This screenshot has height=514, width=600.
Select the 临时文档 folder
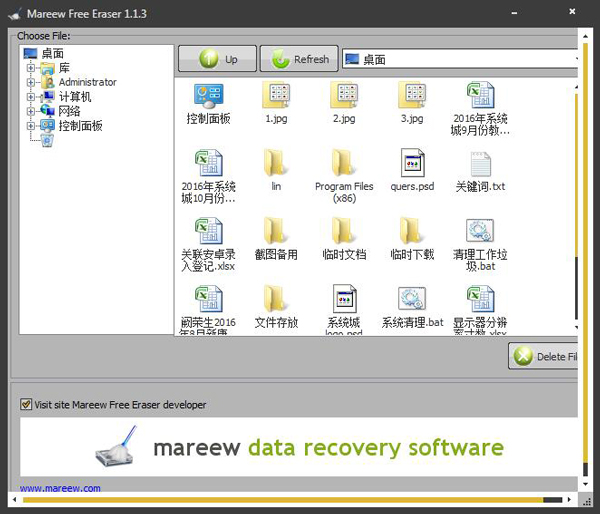(x=344, y=239)
